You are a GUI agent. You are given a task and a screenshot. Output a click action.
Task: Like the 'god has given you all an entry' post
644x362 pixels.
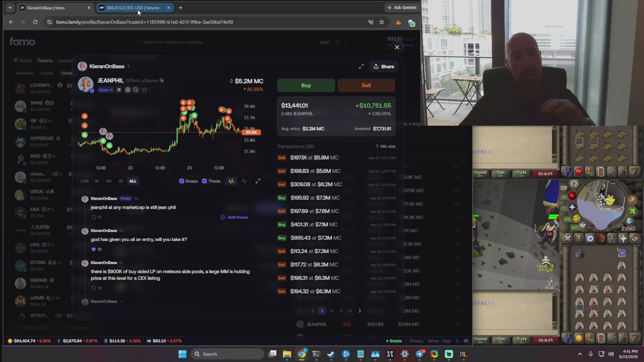[x=94, y=249]
